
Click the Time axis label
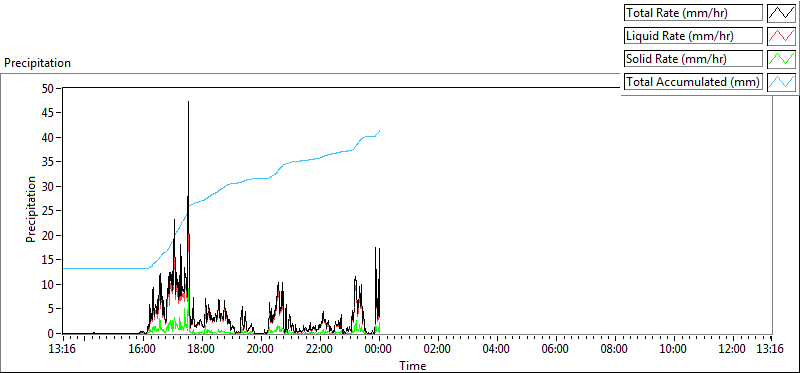(413, 365)
